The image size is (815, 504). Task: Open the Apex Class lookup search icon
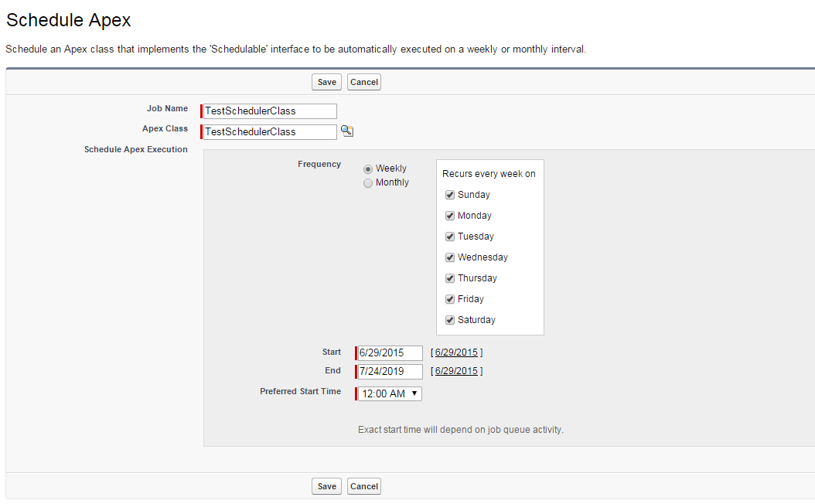(346, 131)
